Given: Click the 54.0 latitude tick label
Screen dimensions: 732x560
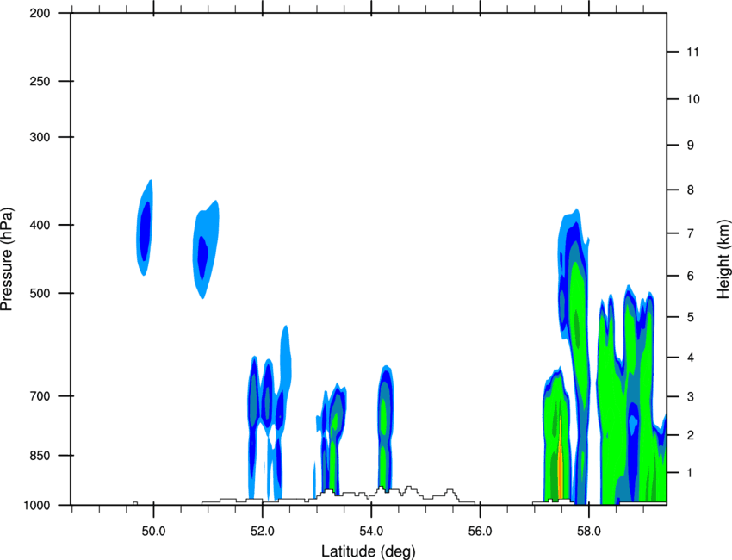Looking at the screenshot, I should (371, 532).
